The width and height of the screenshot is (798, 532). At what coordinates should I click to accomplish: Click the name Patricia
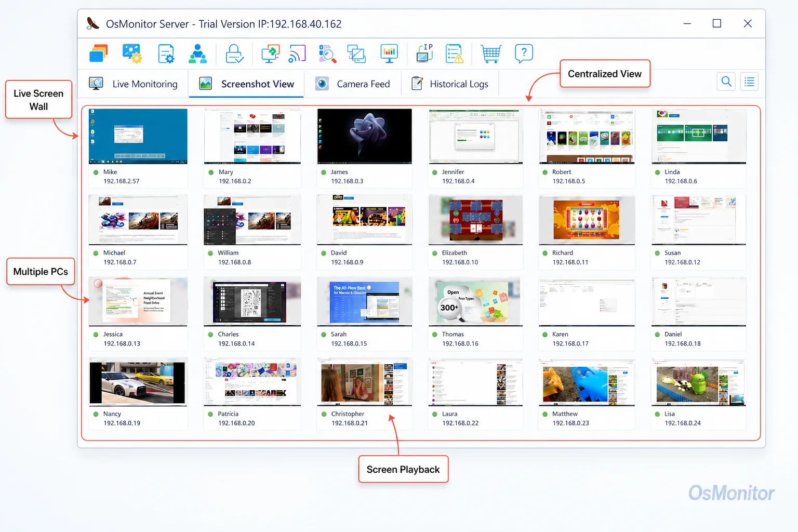tap(228, 414)
